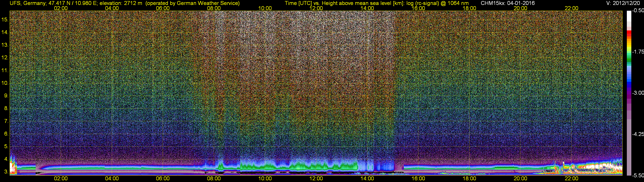Select the 16:00 label on top axis
The height and width of the screenshot is (182, 644).
point(418,8)
